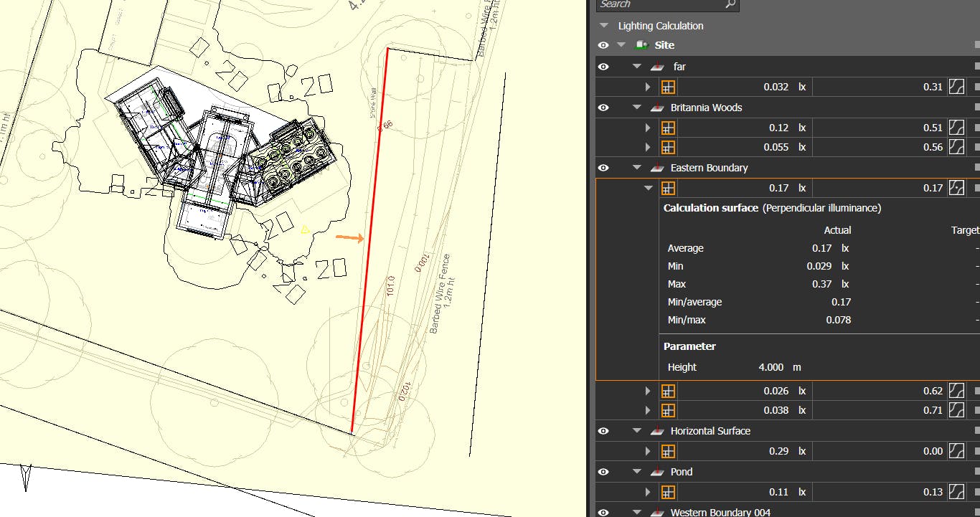Click the search magnifier icon
The image size is (980, 517).
730,4
